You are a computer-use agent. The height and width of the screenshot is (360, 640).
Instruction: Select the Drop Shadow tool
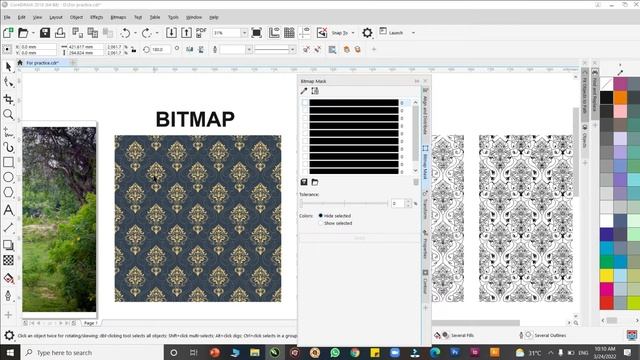pyautogui.click(x=8, y=245)
